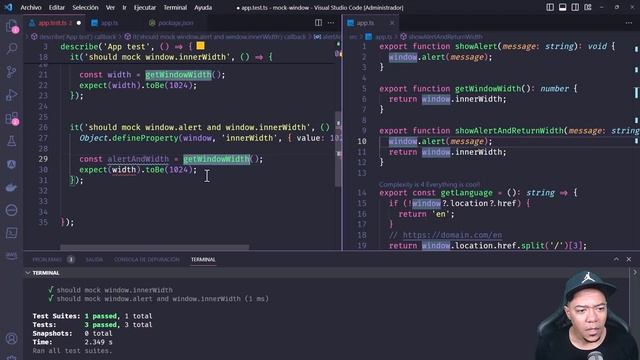Open the Explorer view in activity bar
Screen dimensions: 640x360
click(x=11, y=26)
